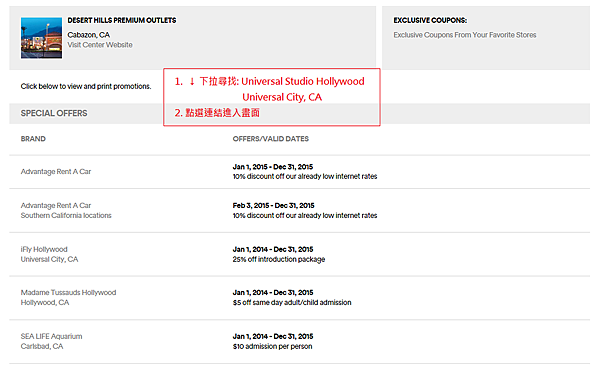The height and width of the screenshot is (371, 600).
Task: Click the 25% off introduction package text
Action: [279, 259]
